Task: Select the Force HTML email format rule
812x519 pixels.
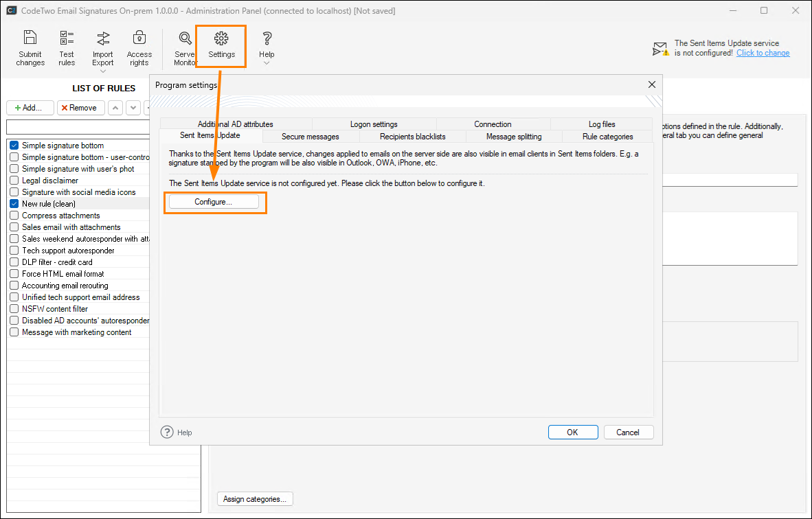Action: click(x=63, y=274)
